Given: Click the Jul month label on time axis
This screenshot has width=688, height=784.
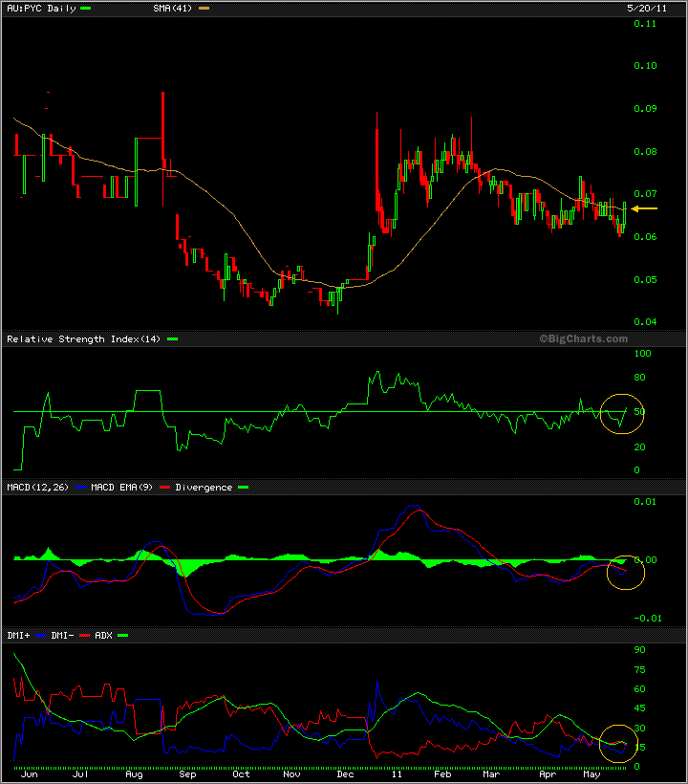Looking at the screenshot, I should (80, 774).
